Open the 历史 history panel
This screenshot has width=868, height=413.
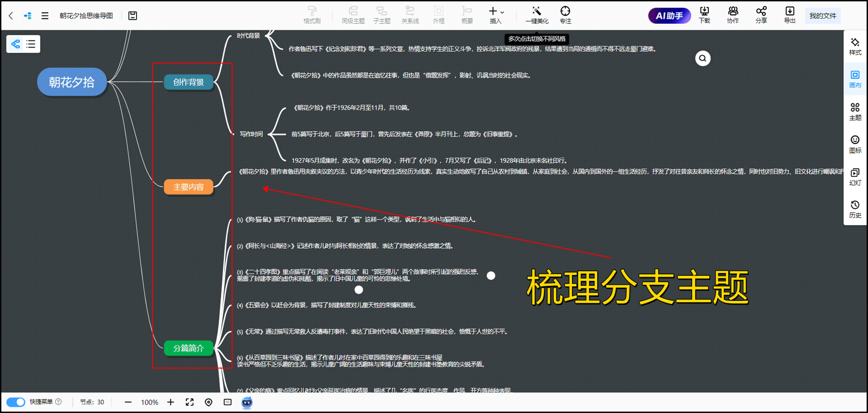[x=855, y=209]
